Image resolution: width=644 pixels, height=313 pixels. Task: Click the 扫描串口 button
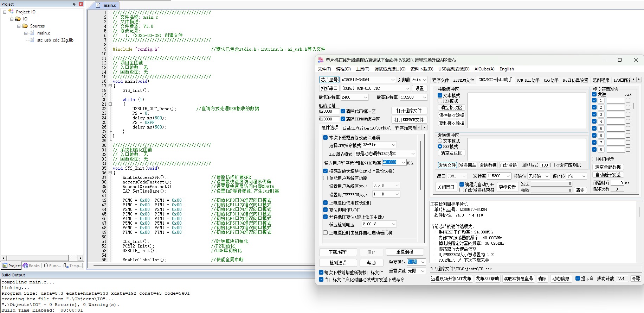coord(329,88)
